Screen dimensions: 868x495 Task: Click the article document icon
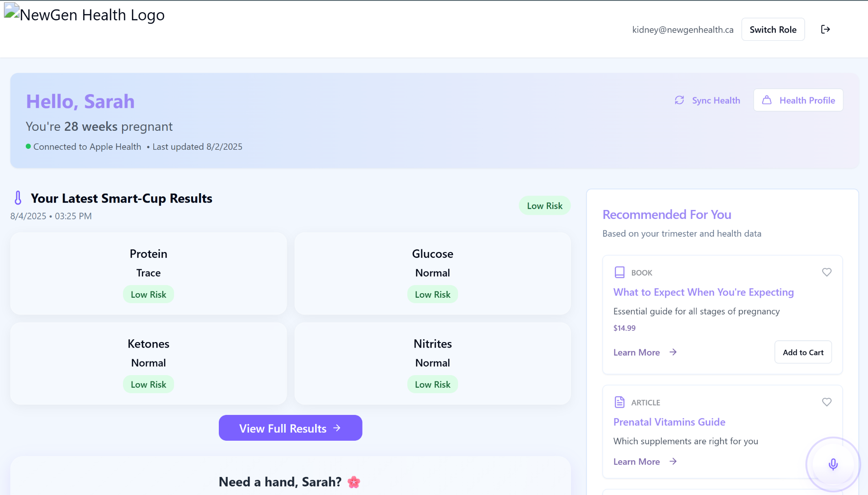pos(619,402)
